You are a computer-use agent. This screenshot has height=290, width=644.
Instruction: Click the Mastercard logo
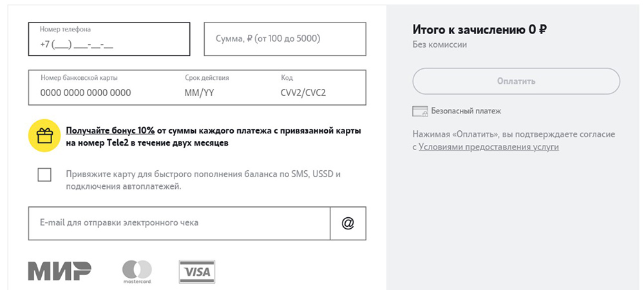coord(137,271)
